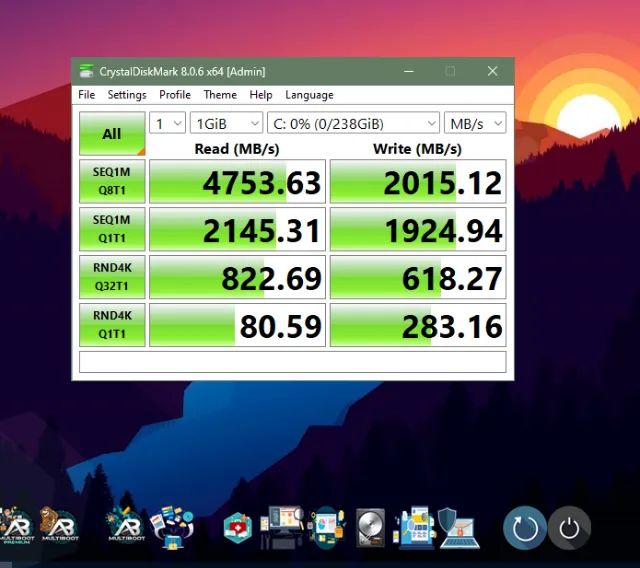Launch Multiboot Premium from the dock

16,526
